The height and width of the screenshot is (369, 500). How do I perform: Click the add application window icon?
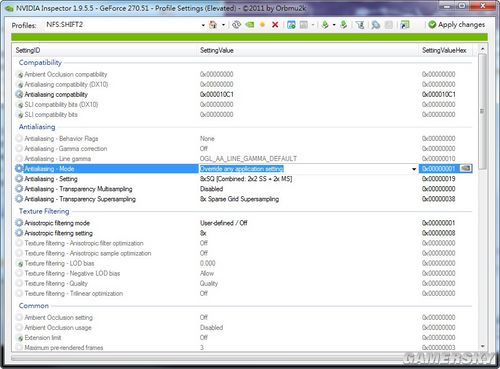[x=291, y=25]
